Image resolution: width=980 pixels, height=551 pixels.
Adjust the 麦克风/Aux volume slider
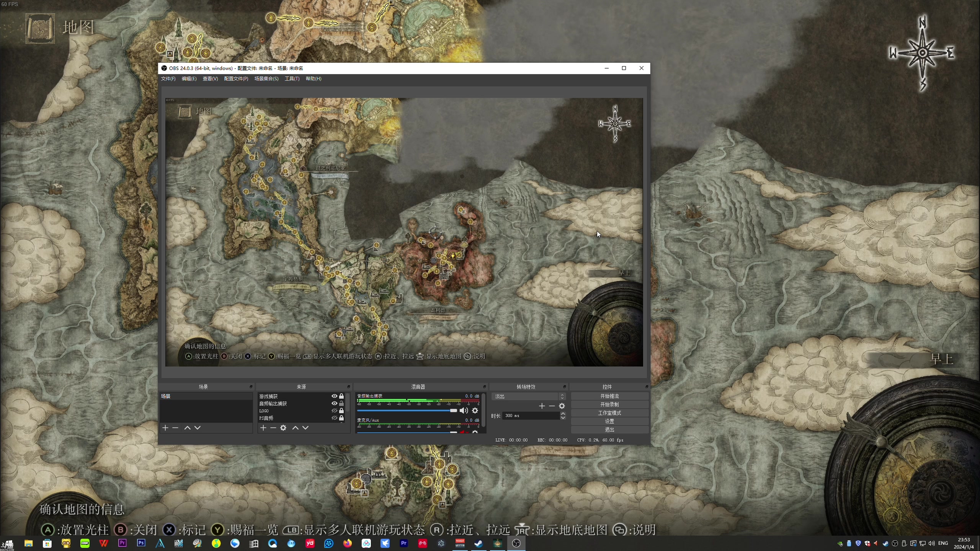click(x=407, y=432)
